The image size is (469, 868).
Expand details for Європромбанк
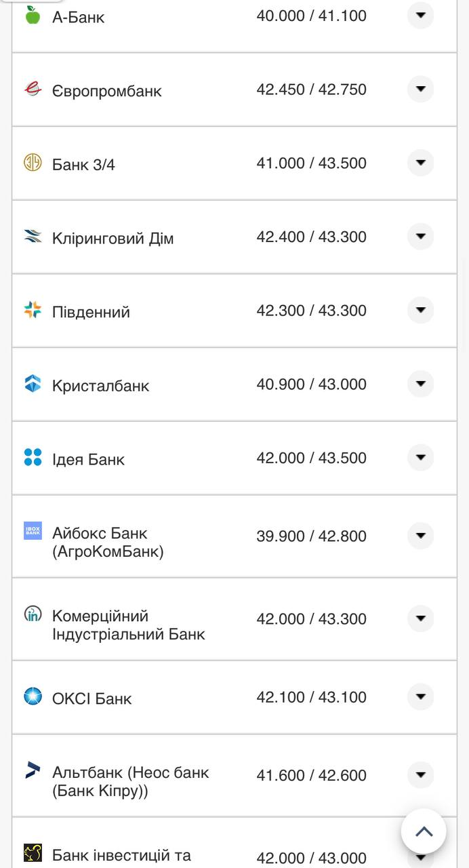pos(420,89)
